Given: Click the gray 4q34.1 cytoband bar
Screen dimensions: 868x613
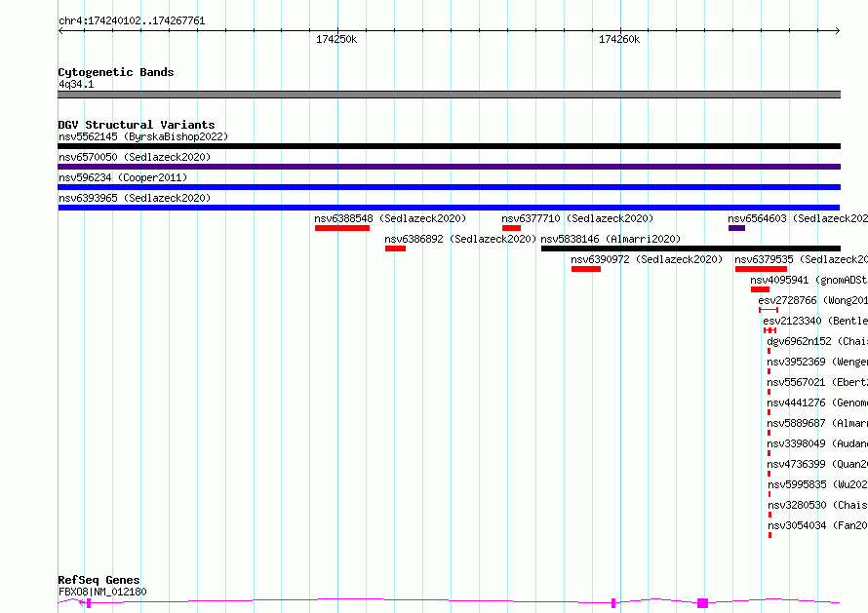Looking at the screenshot, I should pyautogui.click(x=449, y=95).
